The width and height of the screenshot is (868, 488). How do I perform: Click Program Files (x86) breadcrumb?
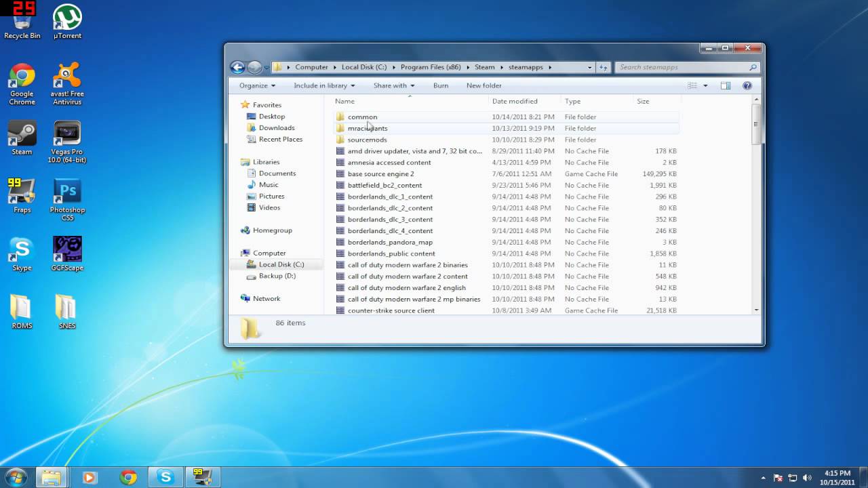pyautogui.click(x=431, y=67)
